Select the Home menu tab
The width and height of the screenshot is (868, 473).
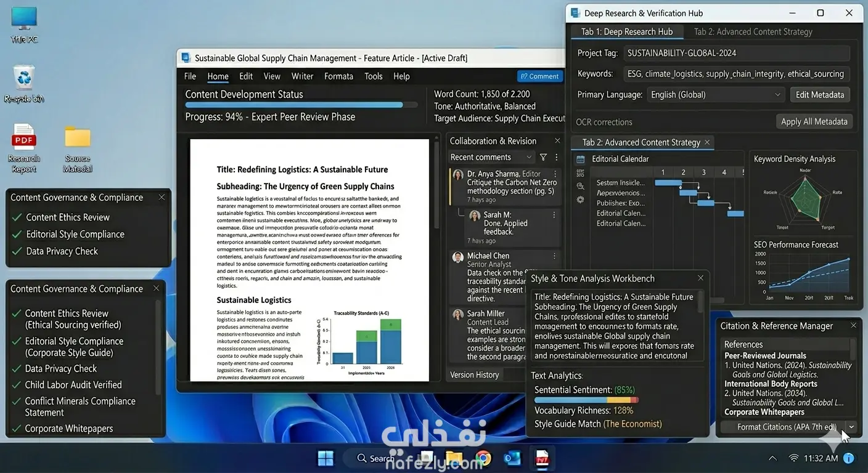click(218, 76)
